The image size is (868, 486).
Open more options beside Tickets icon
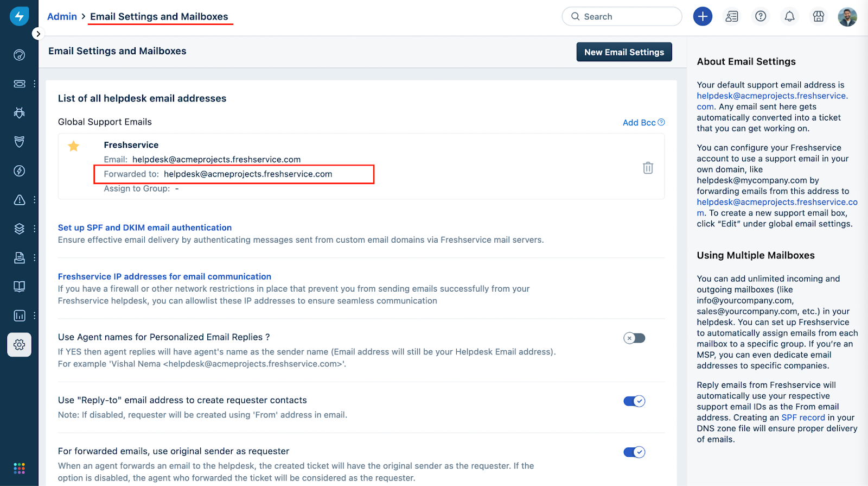[x=34, y=84]
